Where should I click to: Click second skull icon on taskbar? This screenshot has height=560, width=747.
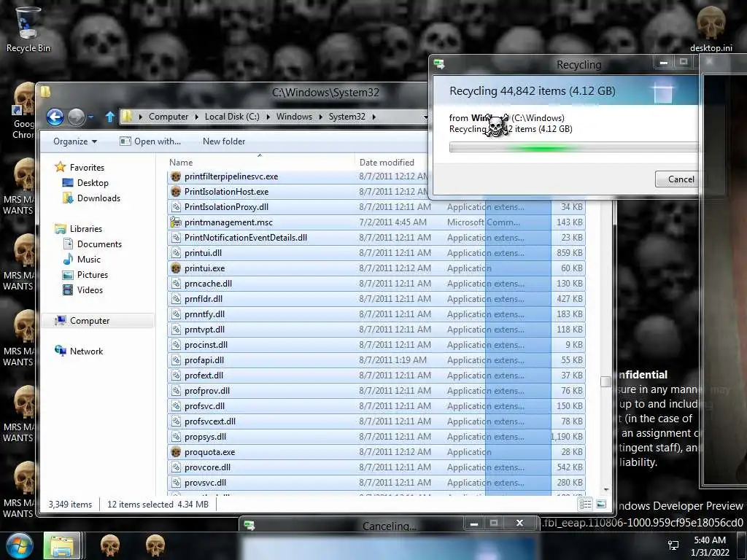[x=155, y=545]
